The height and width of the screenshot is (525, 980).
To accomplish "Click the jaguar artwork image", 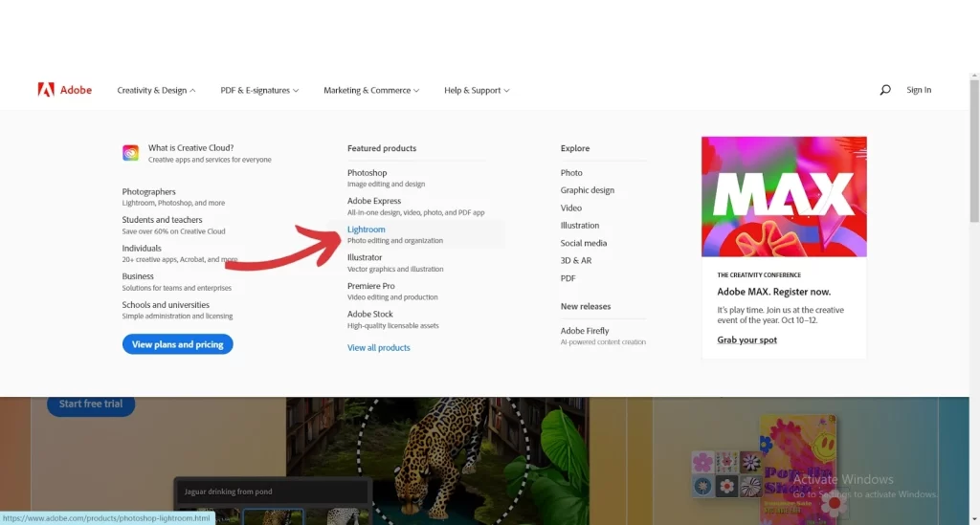I will (437, 461).
